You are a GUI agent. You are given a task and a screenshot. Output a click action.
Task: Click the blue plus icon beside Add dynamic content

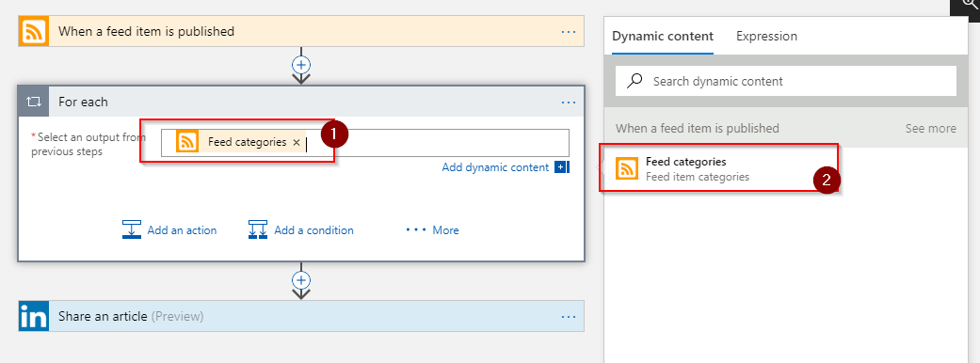(561, 166)
